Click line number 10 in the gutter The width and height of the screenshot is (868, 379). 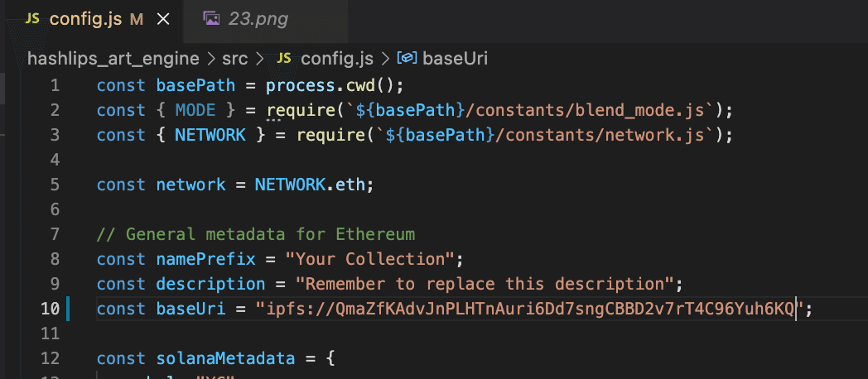(x=51, y=309)
